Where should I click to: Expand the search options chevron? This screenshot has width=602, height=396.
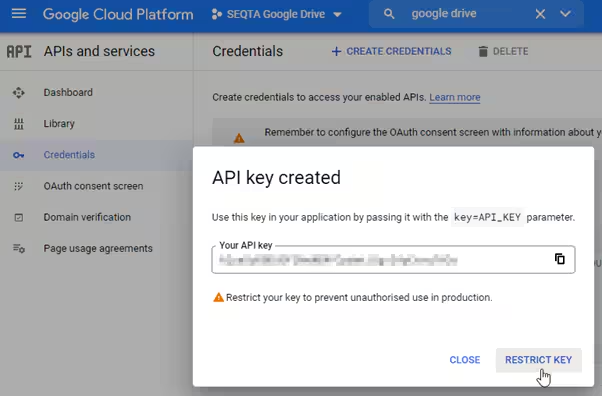(565, 14)
